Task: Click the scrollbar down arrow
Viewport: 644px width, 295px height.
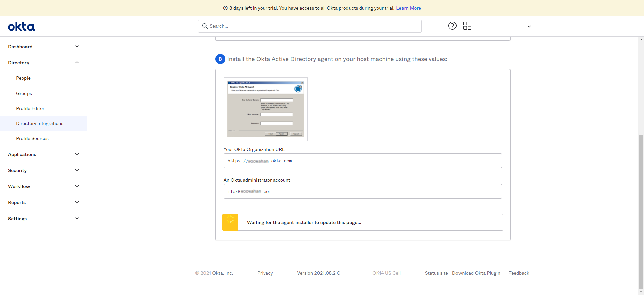Action: point(641,292)
